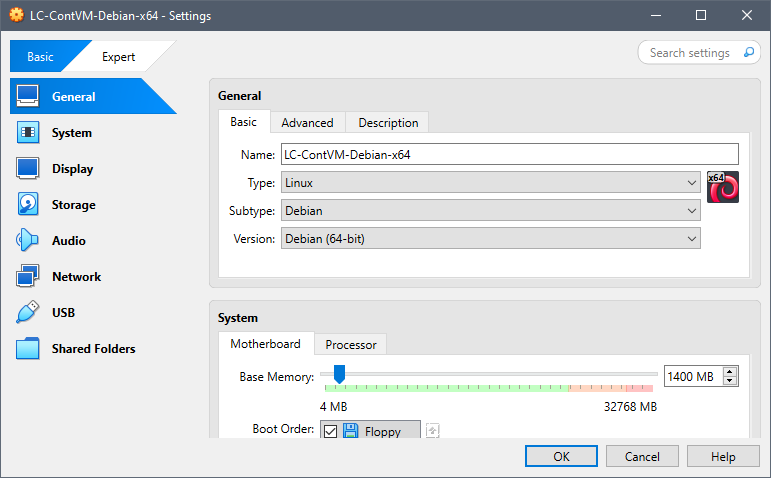Click the Base Memory slider handle
The width and height of the screenshot is (771, 478).
339,374
